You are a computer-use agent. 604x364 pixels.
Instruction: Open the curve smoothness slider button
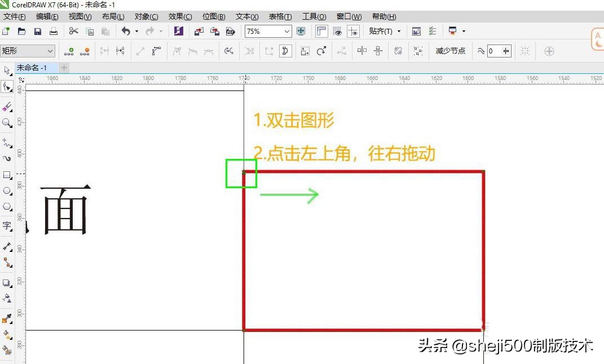coord(506,51)
